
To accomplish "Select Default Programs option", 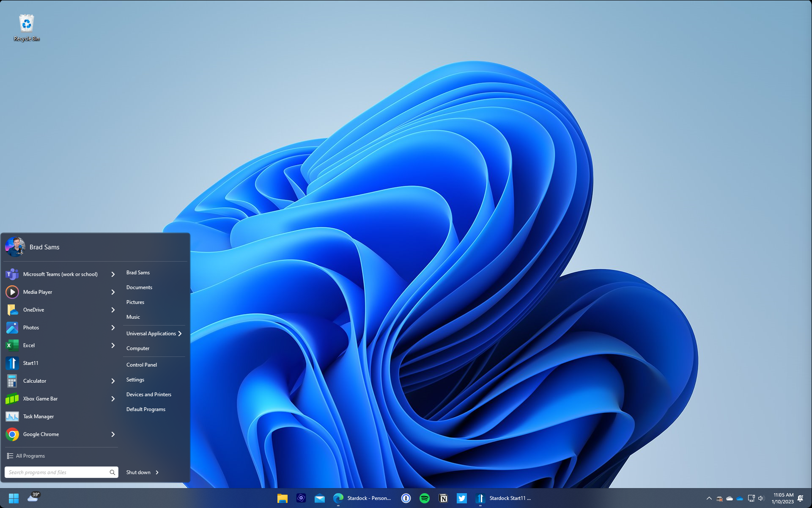I will pyautogui.click(x=145, y=409).
